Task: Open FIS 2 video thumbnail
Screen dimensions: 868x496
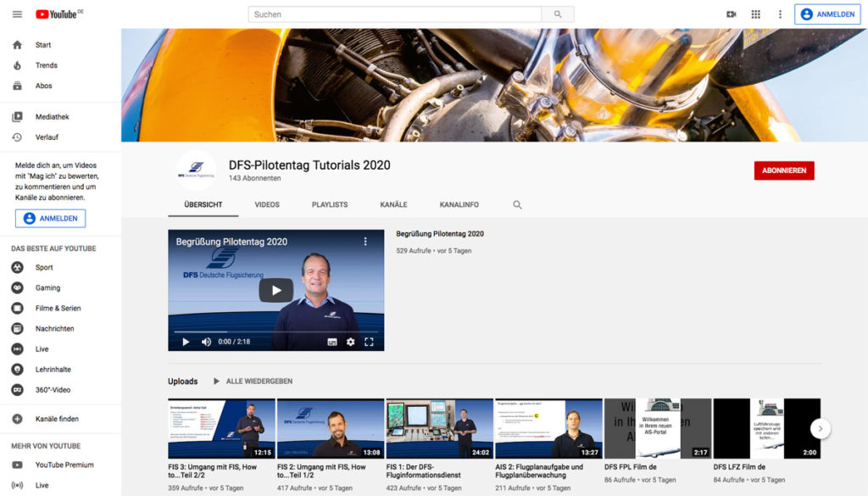Action: click(x=331, y=428)
